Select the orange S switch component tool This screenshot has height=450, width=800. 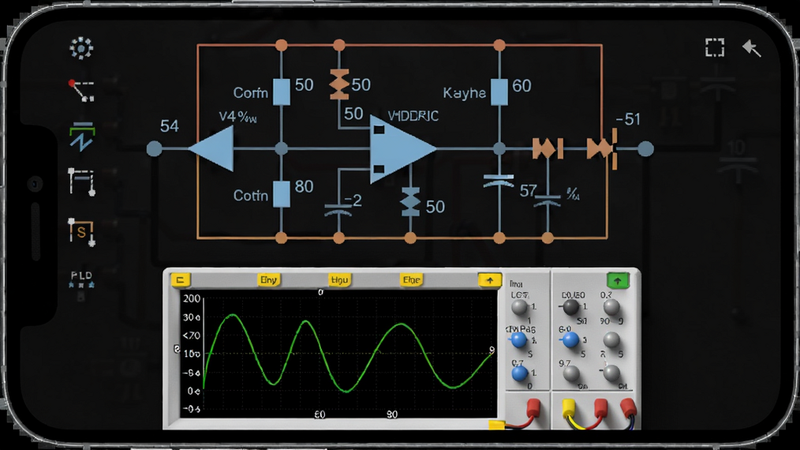click(81, 232)
